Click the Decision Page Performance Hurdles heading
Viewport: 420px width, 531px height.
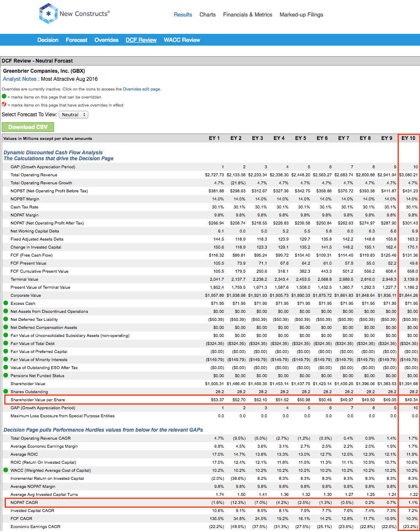[103, 430]
